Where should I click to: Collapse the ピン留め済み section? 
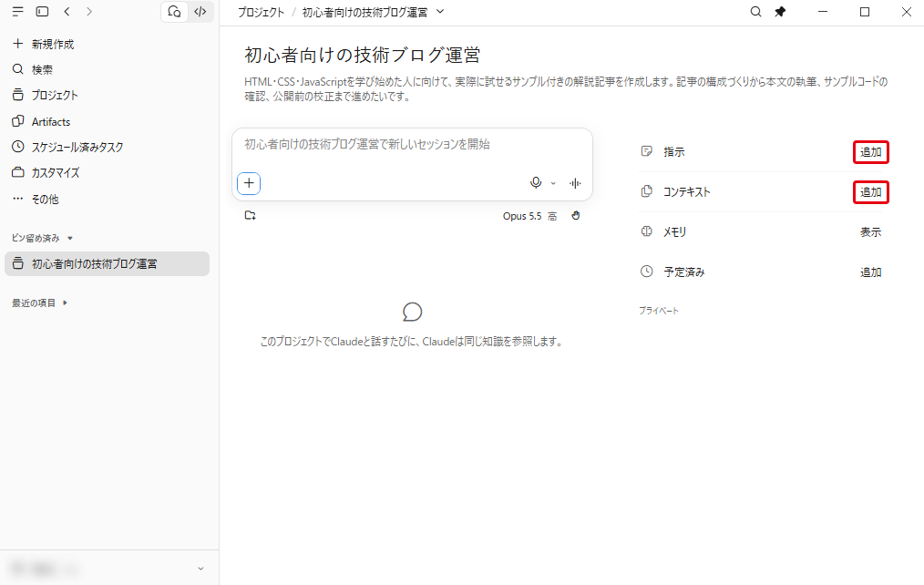click(43, 238)
